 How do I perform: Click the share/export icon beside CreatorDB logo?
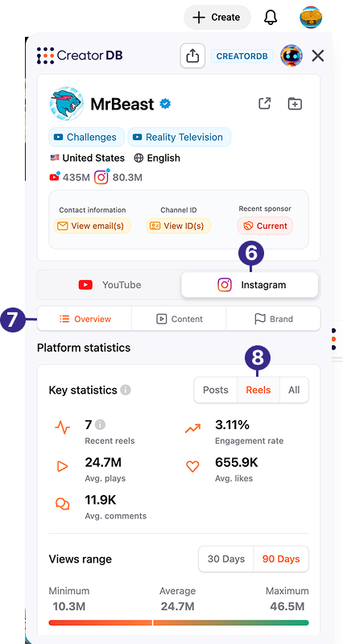(x=192, y=56)
